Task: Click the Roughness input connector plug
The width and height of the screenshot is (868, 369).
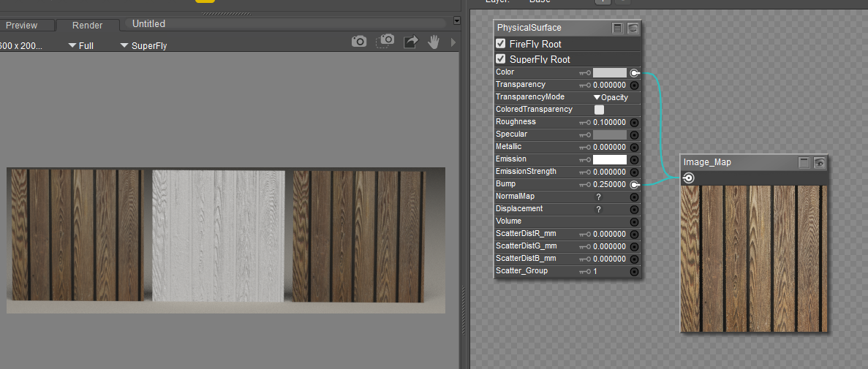Action: point(634,123)
